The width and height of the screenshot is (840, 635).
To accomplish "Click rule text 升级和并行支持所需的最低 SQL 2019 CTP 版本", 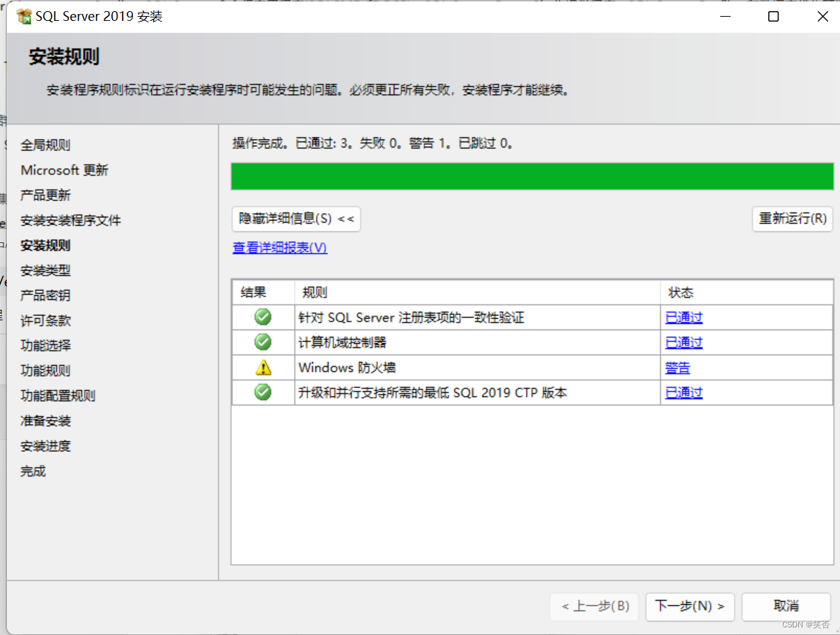I will tap(433, 393).
